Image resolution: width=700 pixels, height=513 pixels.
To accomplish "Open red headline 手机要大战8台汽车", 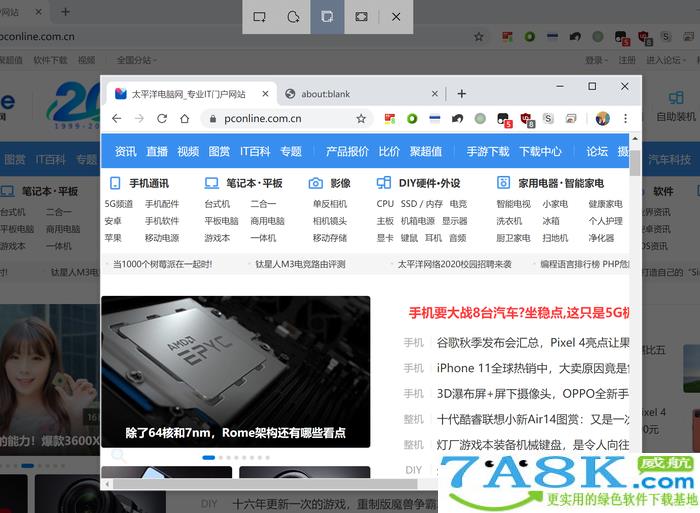I will (519, 313).
